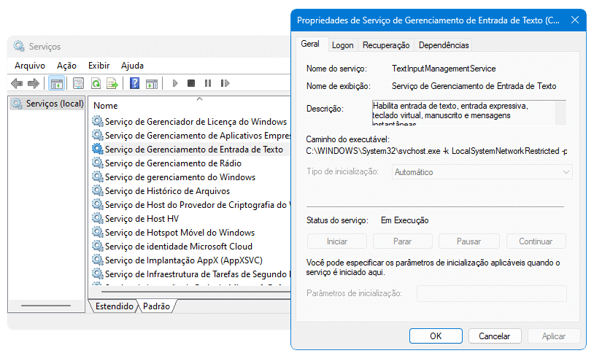Click the Pause Service toolbar icon
Image resolution: width=594 pixels, height=364 pixels.
(208, 83)
